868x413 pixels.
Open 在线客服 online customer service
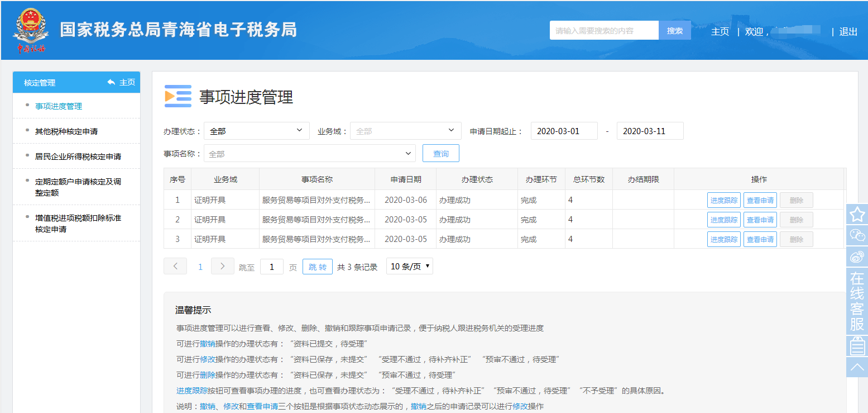click(x=857, y=301)
